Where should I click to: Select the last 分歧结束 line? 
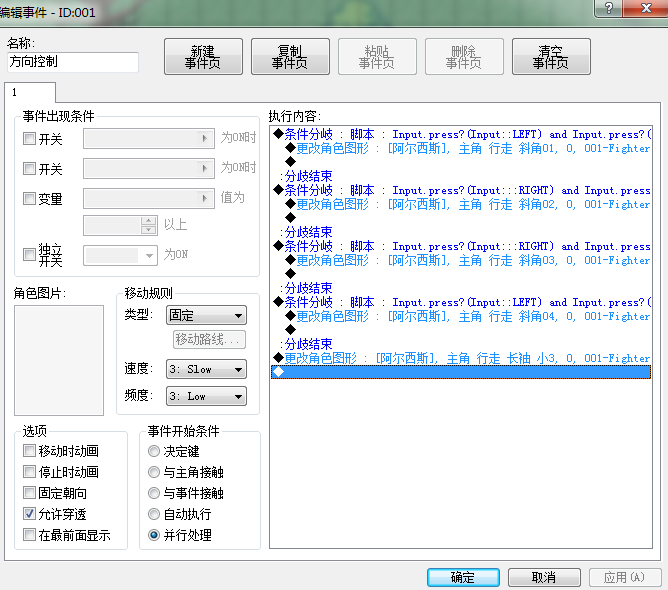point(461,344)
